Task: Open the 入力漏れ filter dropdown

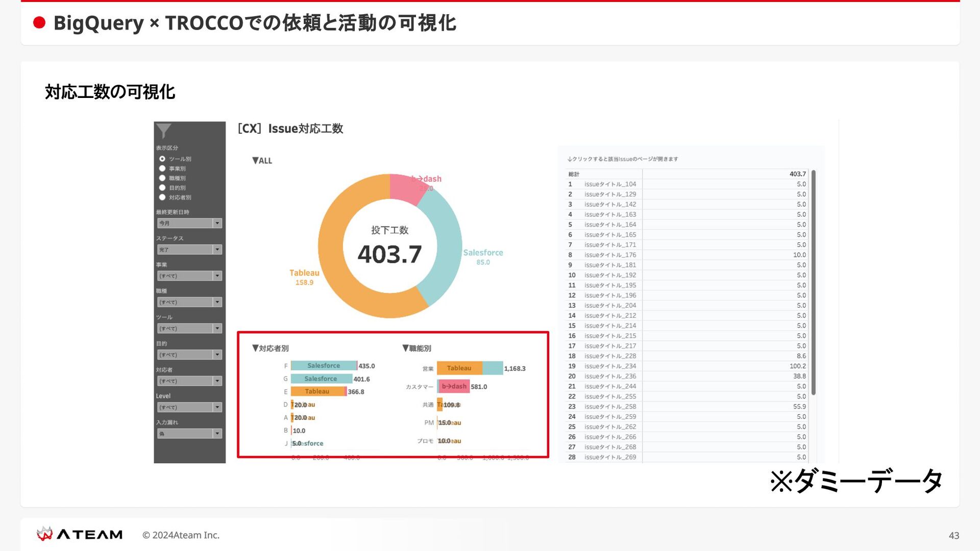Action: pos(189,434)
